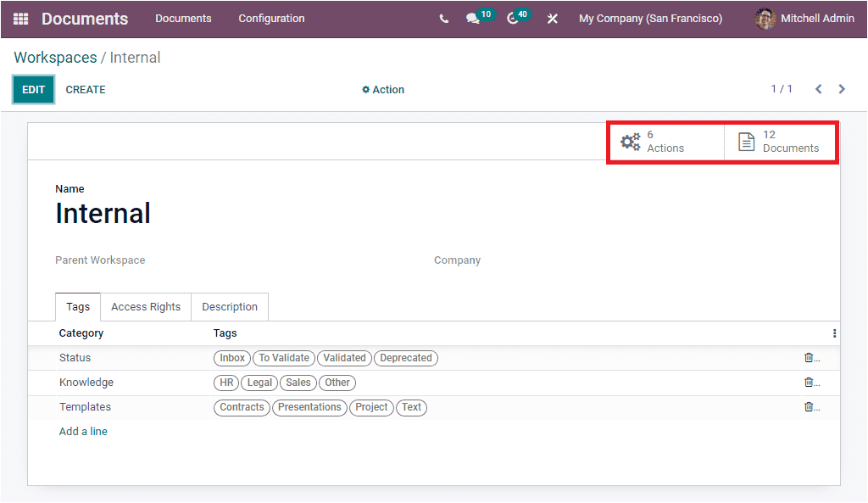This screenshot has height=503, width=868.
Task: Click the phone call icon in the navbar
Action: (443, 18)
